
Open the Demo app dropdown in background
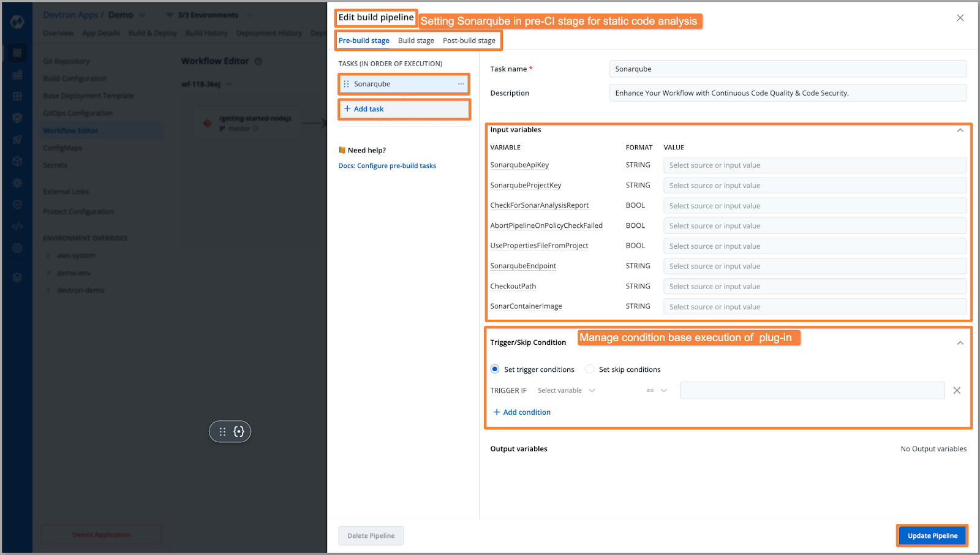coord(142,15)
